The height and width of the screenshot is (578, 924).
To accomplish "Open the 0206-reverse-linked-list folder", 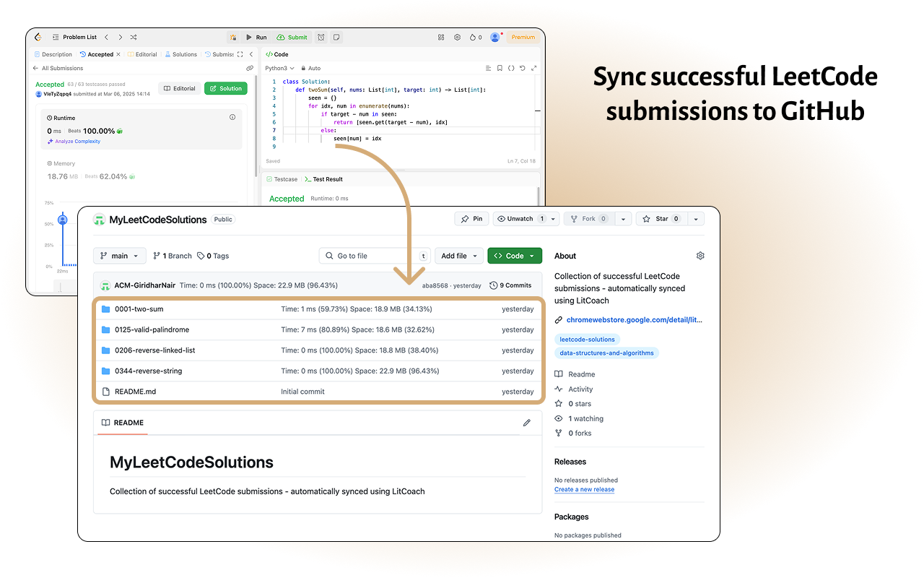I will 155,350.
